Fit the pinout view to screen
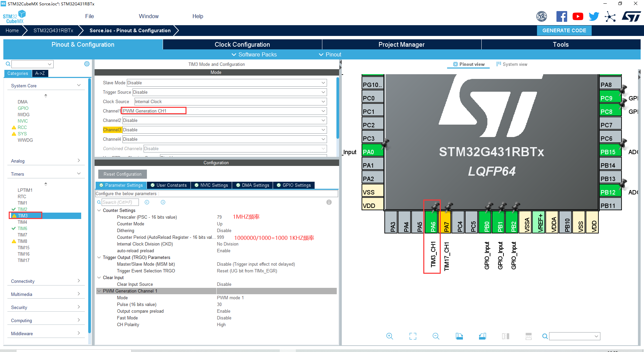Image resolution: width=644 pixels, height=352 pixels. click(413, 336)
